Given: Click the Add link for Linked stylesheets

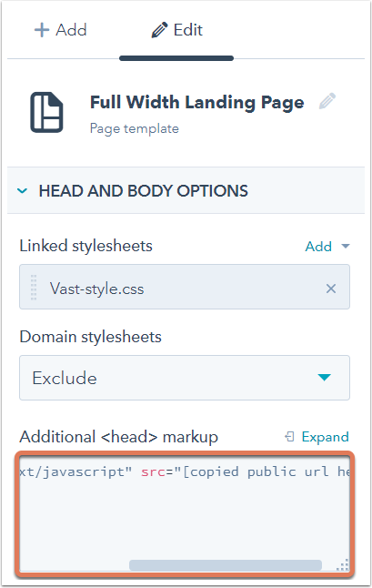Looking at the screenshot, I should 318,247.
